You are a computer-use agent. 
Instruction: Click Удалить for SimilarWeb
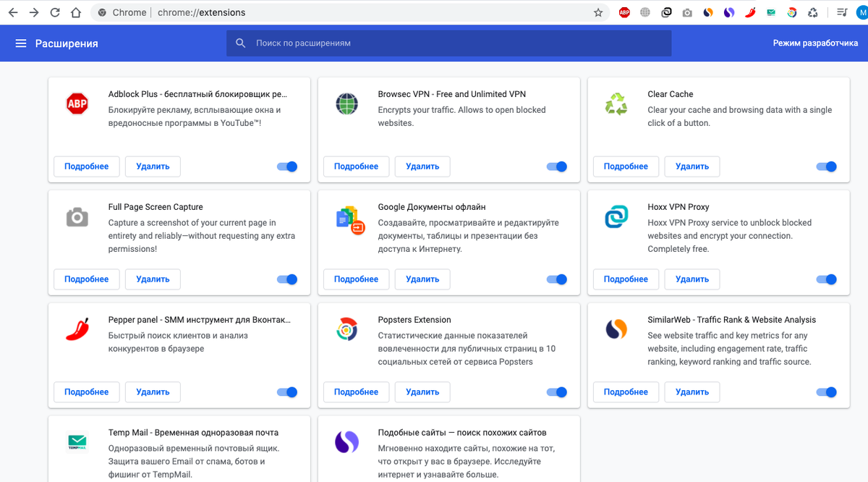(x=692, y=392)
